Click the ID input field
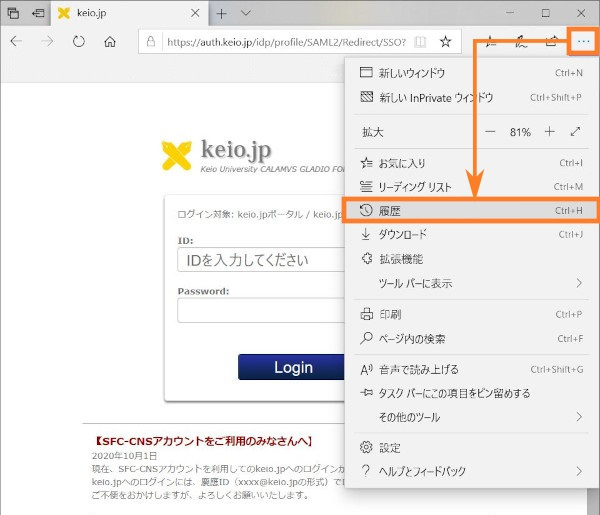This screenshot has width=600, height=515. pos(260,261)
